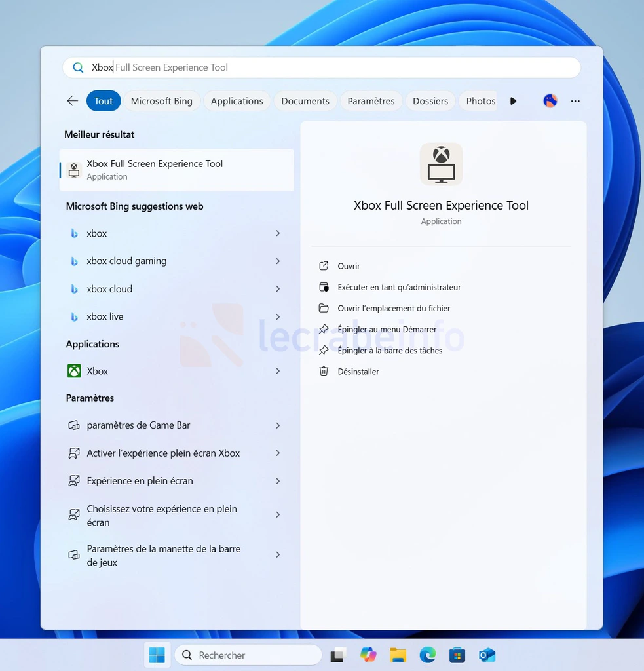Click the back arrow in search panel
This screenshot has width=644, height=671.
click(73, 101)
